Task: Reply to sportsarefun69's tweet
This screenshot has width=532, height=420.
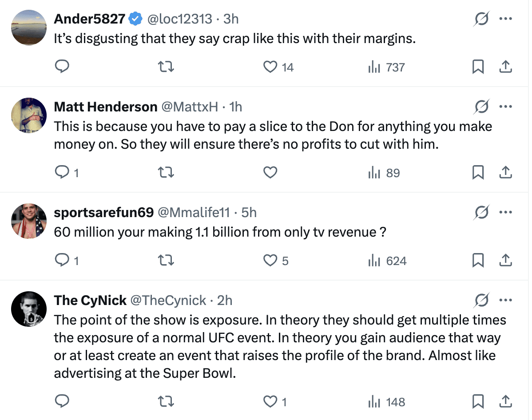Action: pos(62,261)
